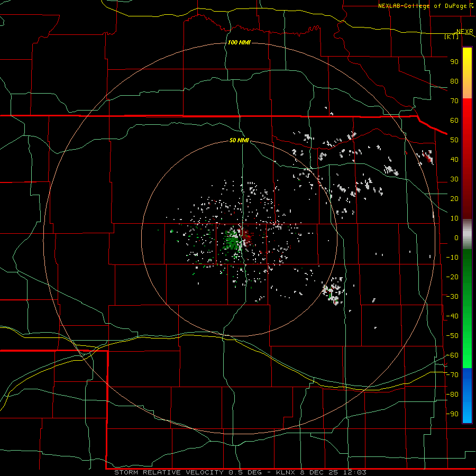Click the green segment of the velocity scale
Viewport: 476px width, 476px height.
pos(467,308)
